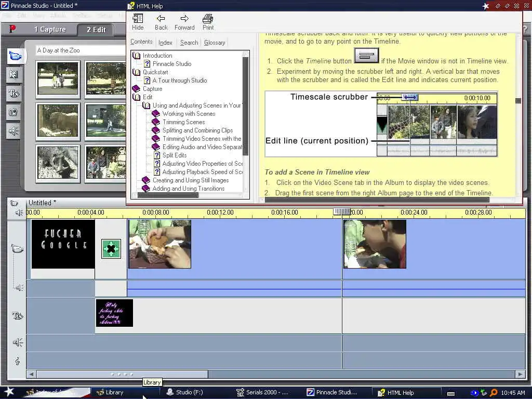Open the Glossary tab
This screenshot has width=532, height=399.
[x=215, y=43]
